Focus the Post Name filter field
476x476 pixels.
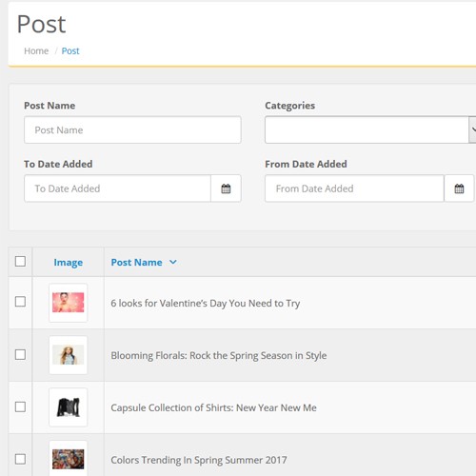pyautogui.click(x=132, y=129)
